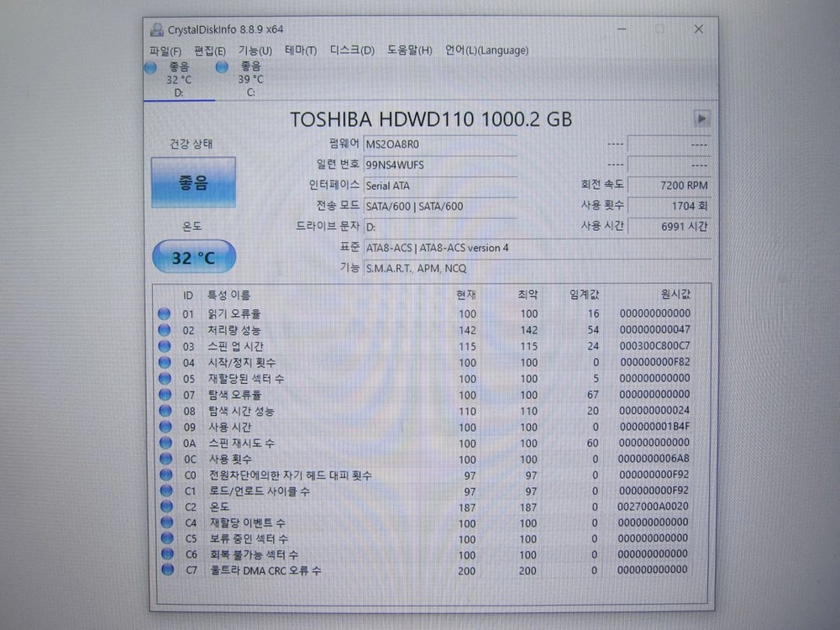Screen dimensions: 840x630
Task: Click status icon for 09 사용 시간
Action: [165, 427]
